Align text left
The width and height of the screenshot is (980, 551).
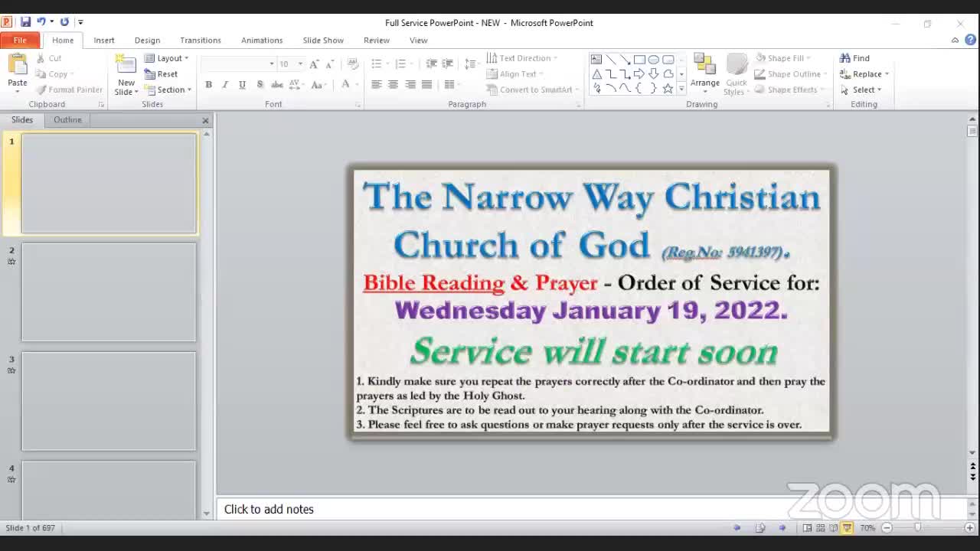coord(377,85)
